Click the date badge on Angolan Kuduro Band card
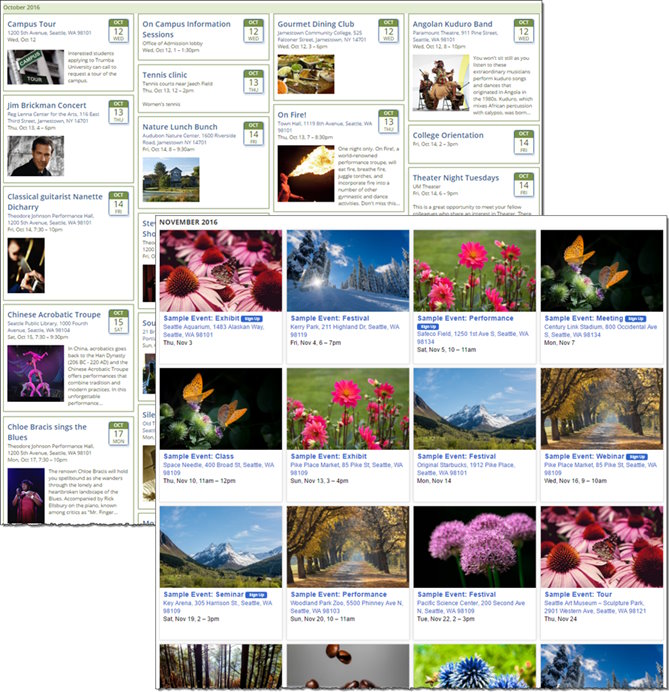Screen dimensions: 669x692 523,30
